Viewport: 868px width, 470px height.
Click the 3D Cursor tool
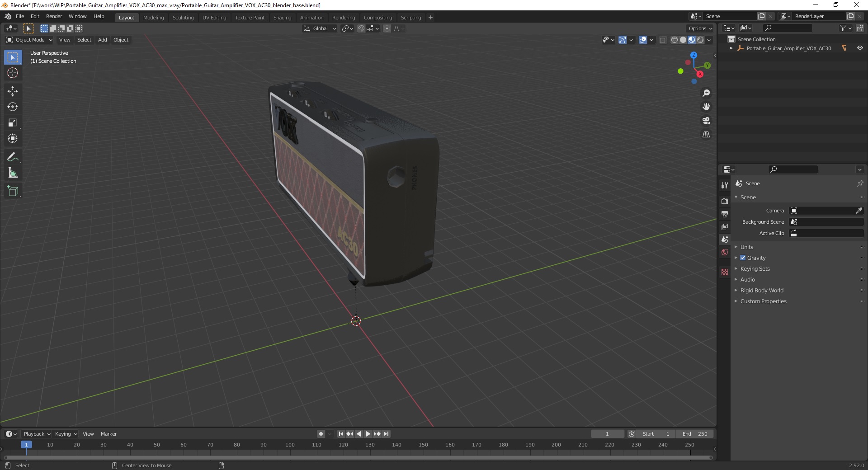pos(13,73)
